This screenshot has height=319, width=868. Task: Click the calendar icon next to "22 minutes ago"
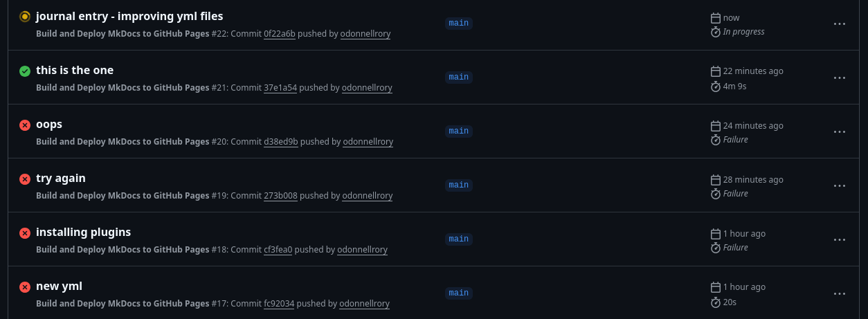pos(716,71)
